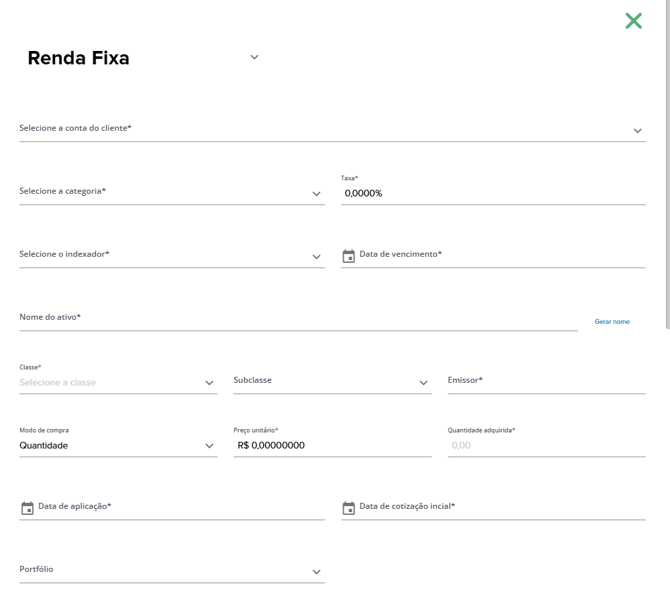Click the vertical scrollbar on the right
The width and height of the screenshot is (670, 596).
(x=667, y=164)
